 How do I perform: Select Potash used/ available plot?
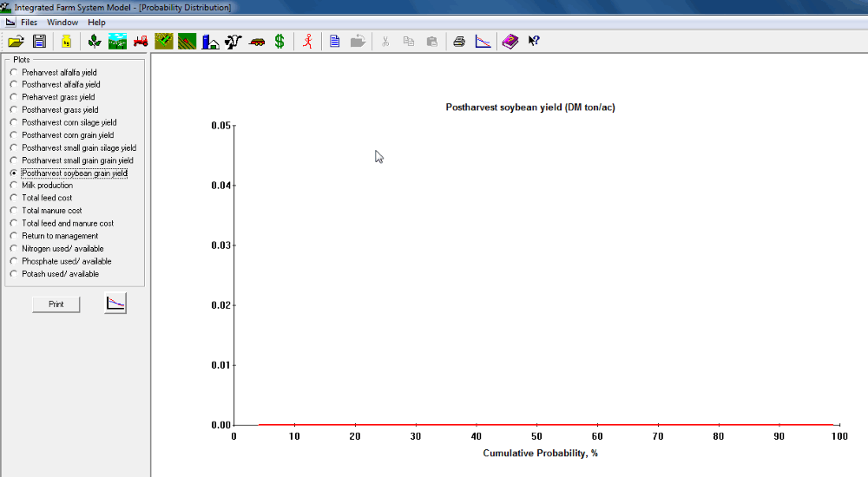coord(54,274)
